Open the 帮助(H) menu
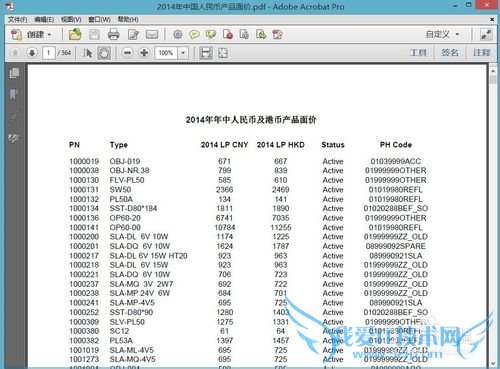The width and height of the screenshot is (500, 369). 128,20
